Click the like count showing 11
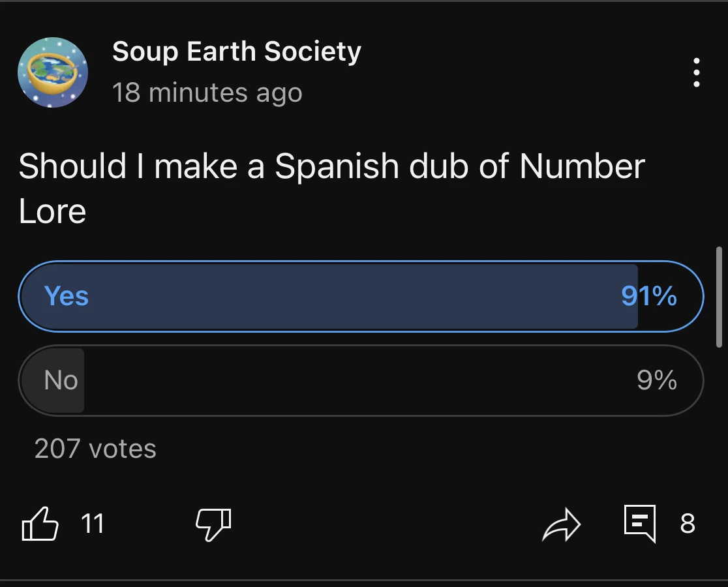This screenshot has height=587, width=728. point(94,524)
